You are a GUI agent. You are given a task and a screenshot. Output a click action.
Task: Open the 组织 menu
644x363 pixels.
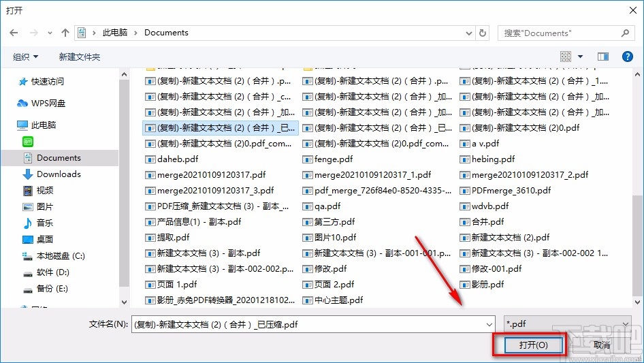25,57
